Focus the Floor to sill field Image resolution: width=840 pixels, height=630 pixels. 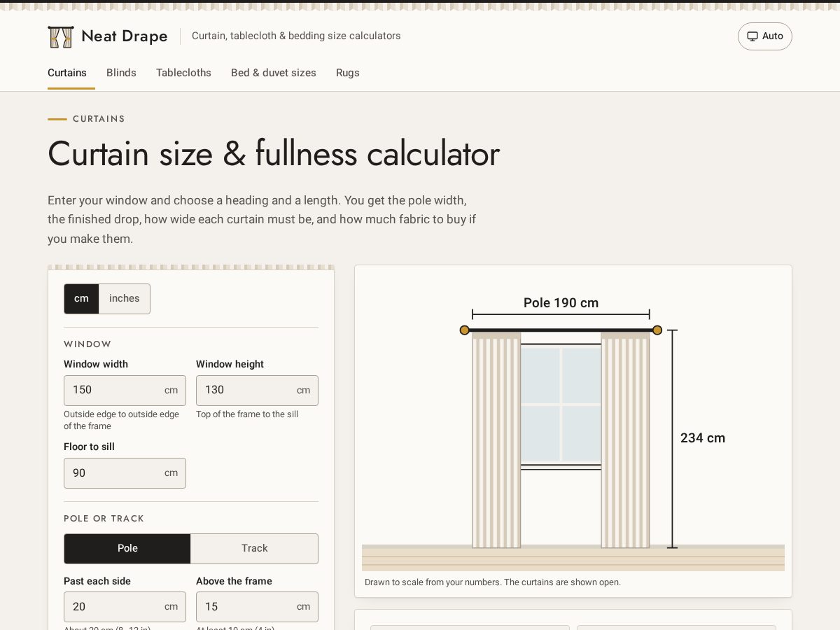point(125,473)
